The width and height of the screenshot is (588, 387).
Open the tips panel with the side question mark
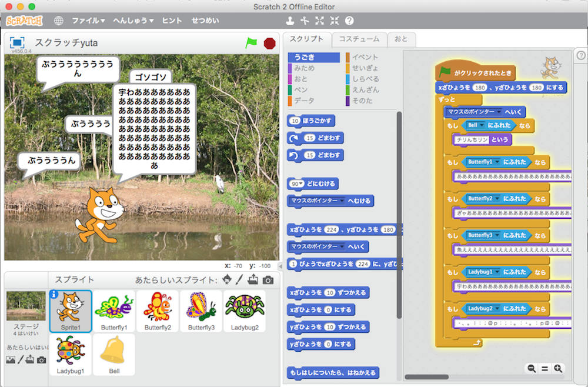pyautogui.click(x=581, y=55)
